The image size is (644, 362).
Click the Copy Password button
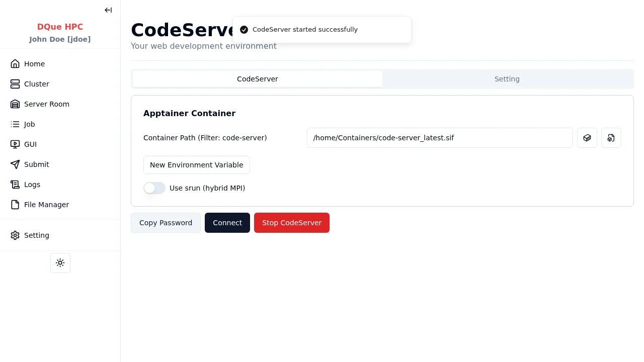[166, 223]
